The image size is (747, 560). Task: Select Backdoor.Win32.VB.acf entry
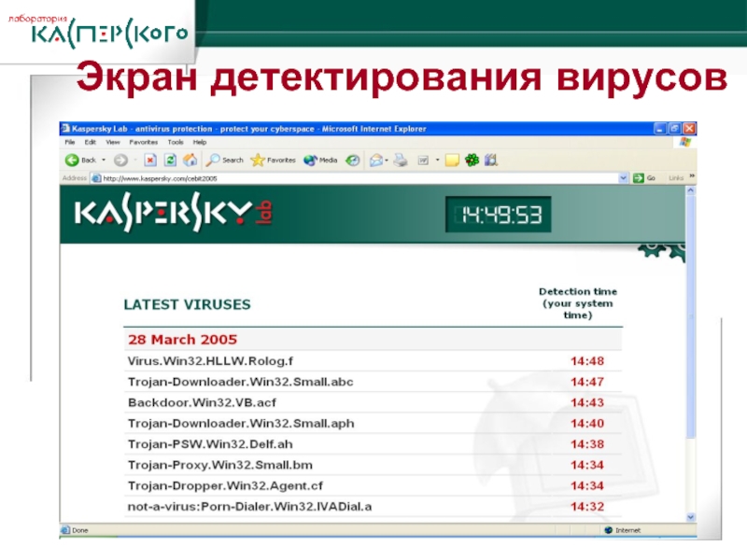coord(202,403)
